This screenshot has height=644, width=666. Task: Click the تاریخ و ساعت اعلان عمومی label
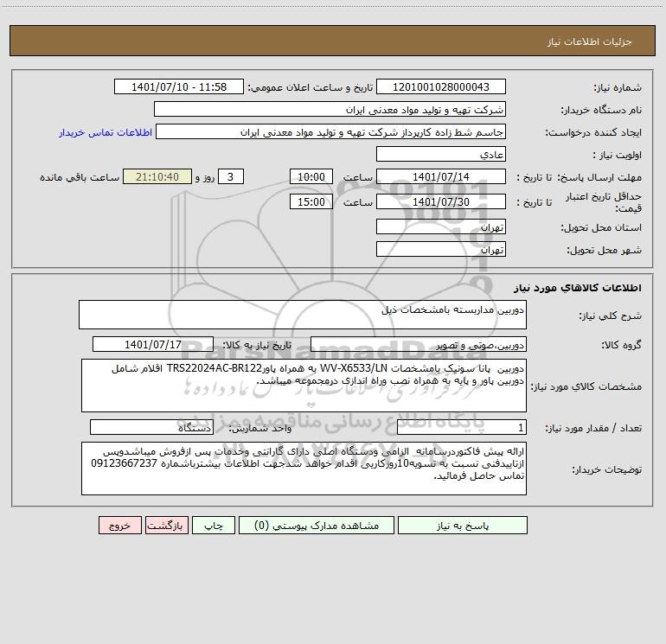(311, 87)
